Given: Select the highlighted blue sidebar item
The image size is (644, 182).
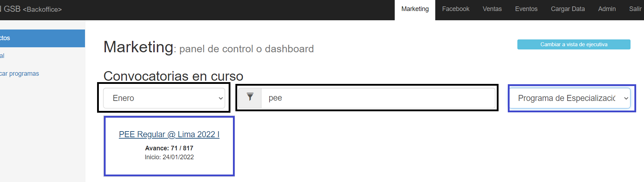Looking at the screenshot, I should (x=42, y=38).
